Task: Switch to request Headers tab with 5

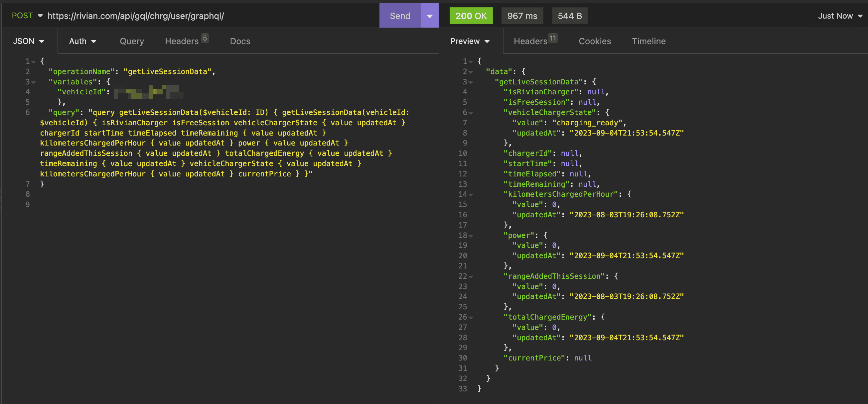Action: pyautogui.click(x=187, y=41)
